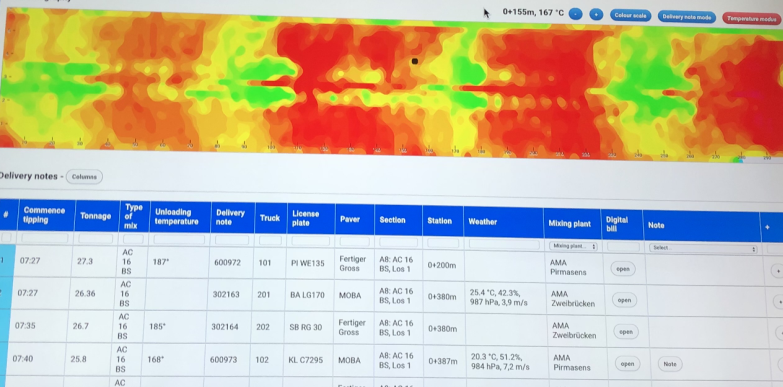Expand the Mixing plant filter dropdown

click(x=573, y=246)
